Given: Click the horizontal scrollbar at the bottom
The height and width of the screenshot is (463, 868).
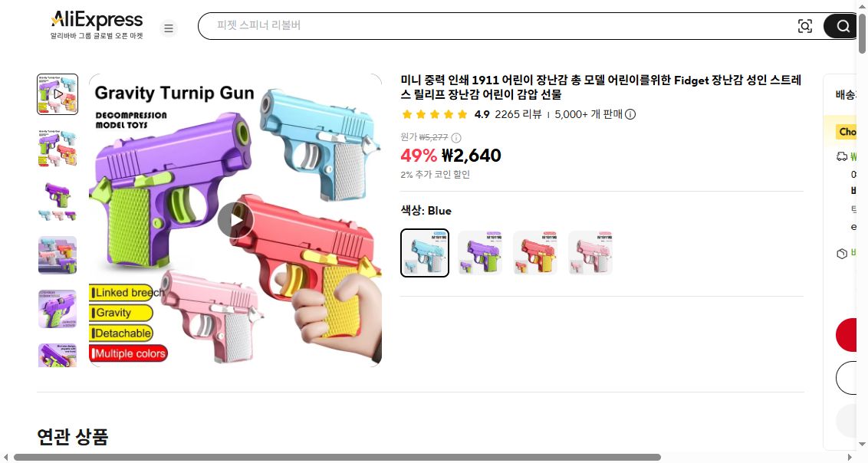Looking at the screenshot, I should tap(337, 458).
